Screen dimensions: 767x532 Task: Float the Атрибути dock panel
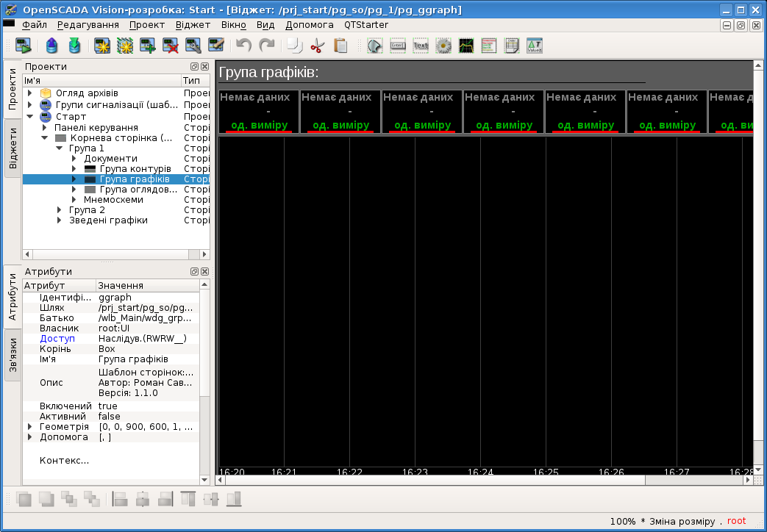(x=194, y=271)
